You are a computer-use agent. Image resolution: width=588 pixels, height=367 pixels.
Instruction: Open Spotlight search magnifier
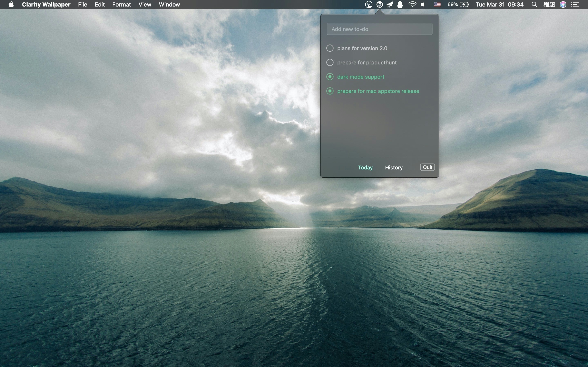[534, 5]
